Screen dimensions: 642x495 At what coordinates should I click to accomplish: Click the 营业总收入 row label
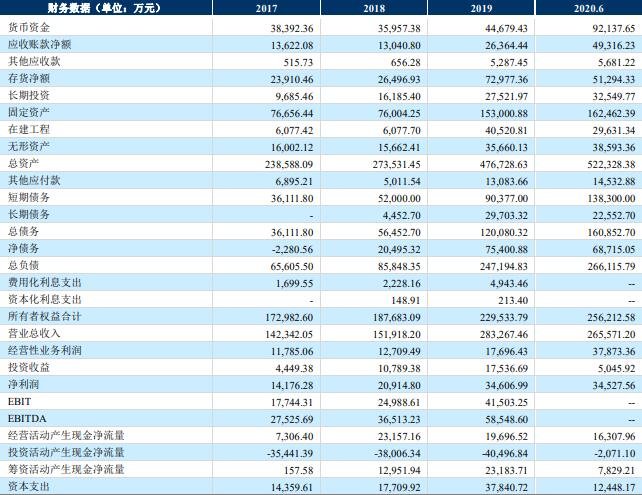(x=34, y=333)
